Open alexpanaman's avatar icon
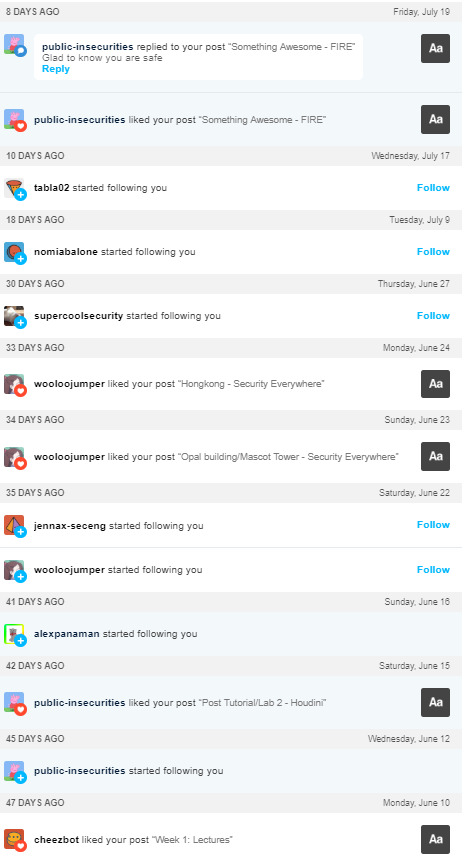464x864 pixels. tap(14, 634)
